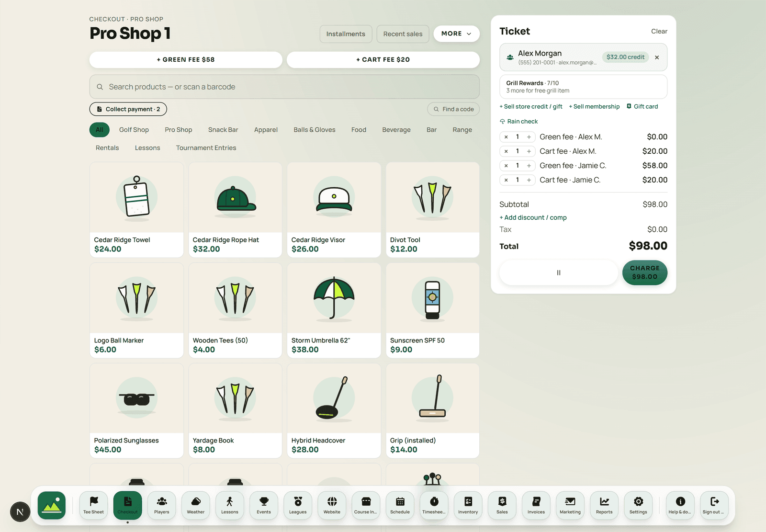Image resolution: width=766 pixels, height=532 pixels.
Task: Filter by Rentals category
Action: 107,148
